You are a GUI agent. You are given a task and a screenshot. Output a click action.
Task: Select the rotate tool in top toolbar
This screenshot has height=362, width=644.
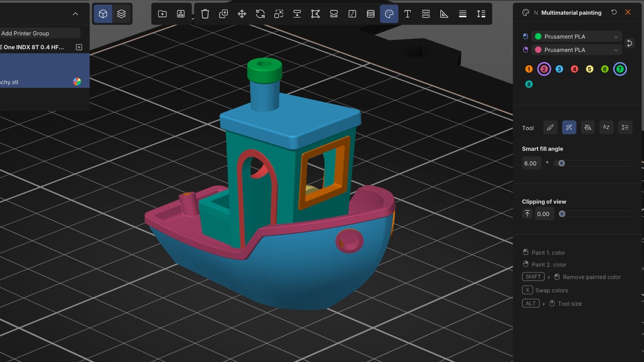tap(260, 14)
